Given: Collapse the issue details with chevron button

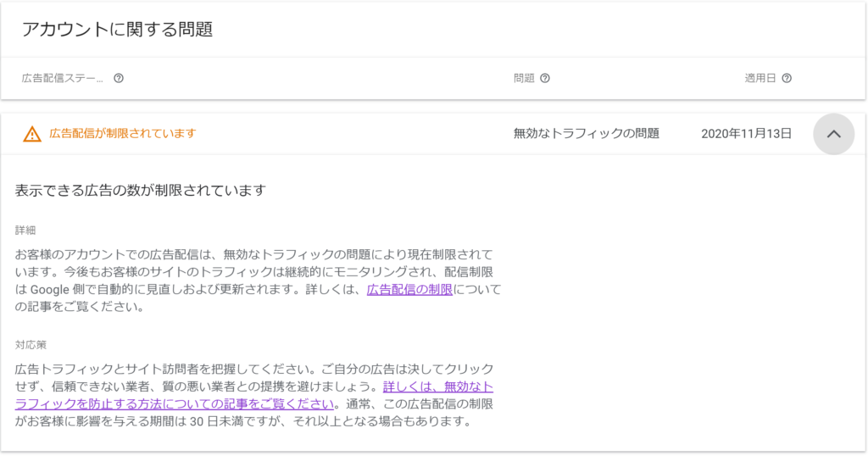Looking at the screenshot, I should [834, 134].
